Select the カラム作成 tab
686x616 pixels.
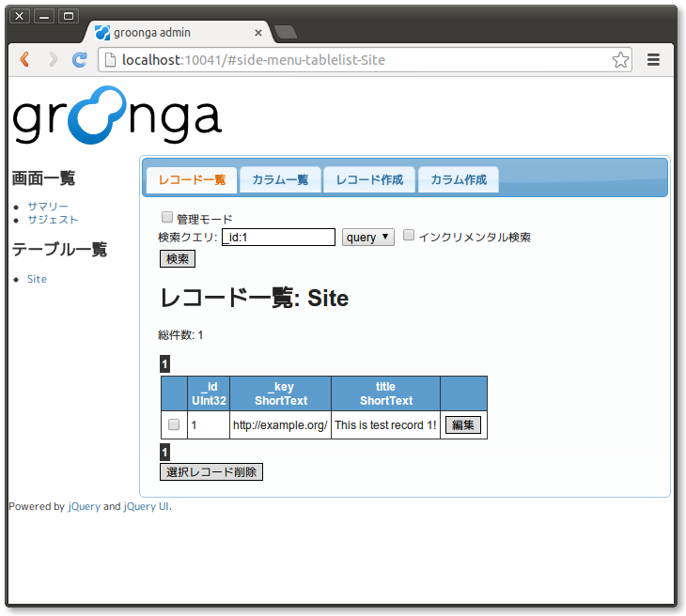(458, 179)
